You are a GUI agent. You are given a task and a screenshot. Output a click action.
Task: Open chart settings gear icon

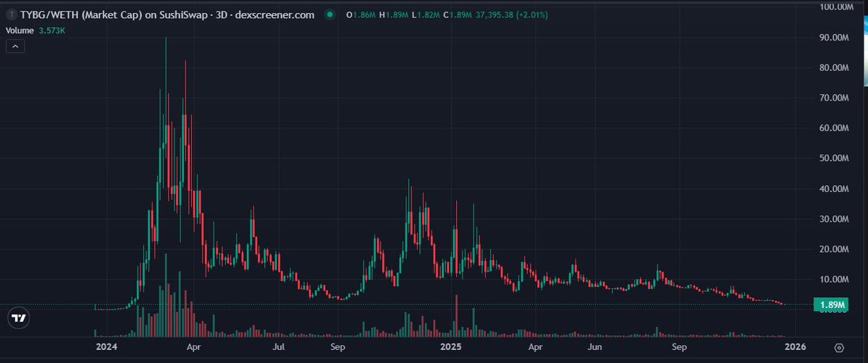pyautogui.click(x=839, y=348)
